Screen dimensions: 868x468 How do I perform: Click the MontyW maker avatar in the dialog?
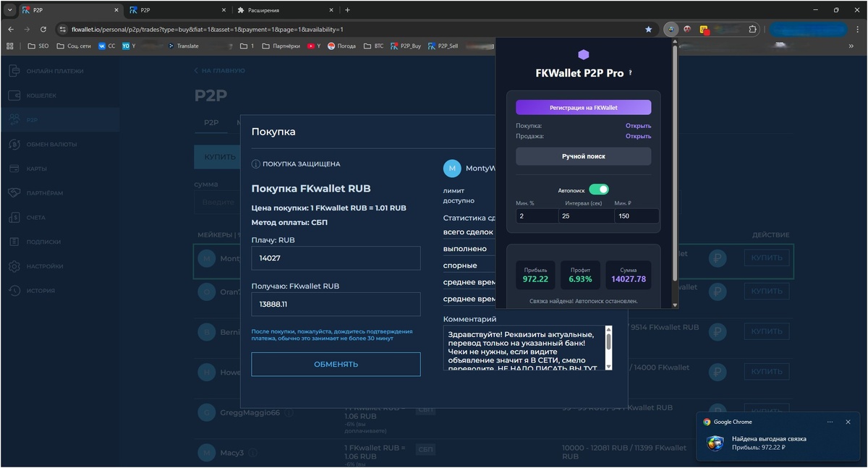(x=452, y=169)
